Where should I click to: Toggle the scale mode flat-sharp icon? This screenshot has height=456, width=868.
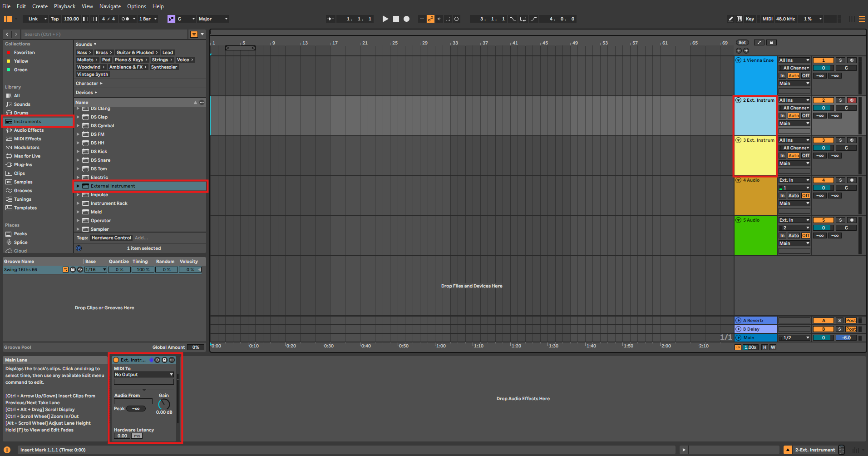[171, 19]
